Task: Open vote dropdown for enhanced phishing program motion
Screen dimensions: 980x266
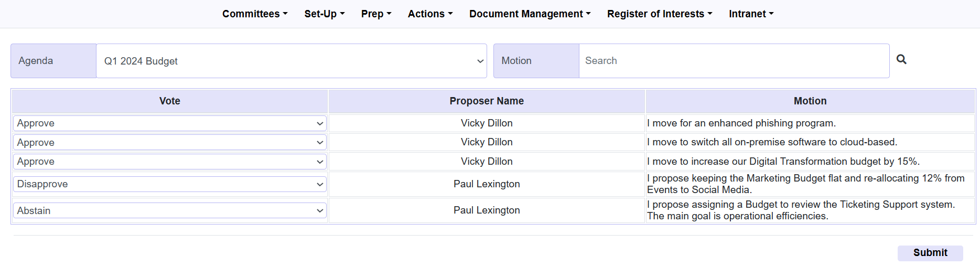Action: pyautogui.click(x=170, y=123)
